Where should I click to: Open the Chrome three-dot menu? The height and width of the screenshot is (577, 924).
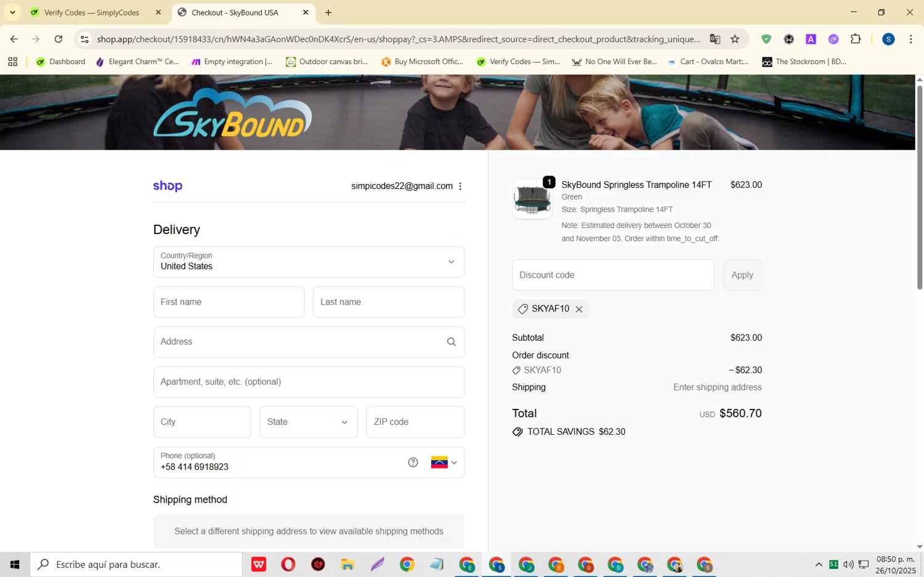click(910, 39)
